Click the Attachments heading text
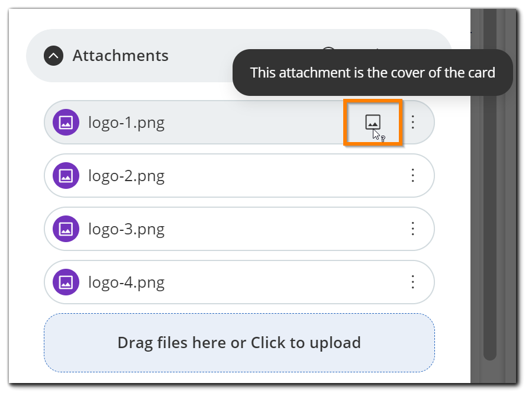Screen dimensions: 532x399 pos(121,56)
